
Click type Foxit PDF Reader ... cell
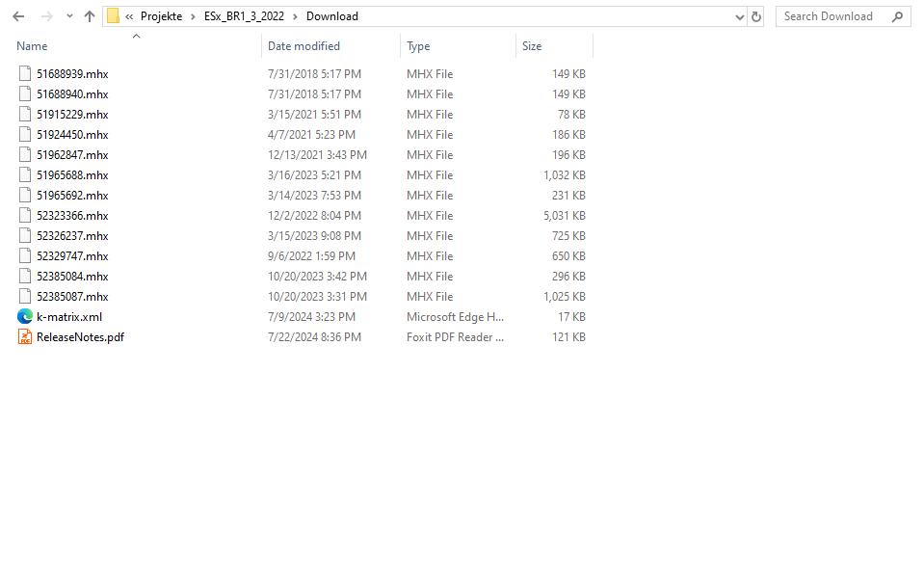point(455,336)
